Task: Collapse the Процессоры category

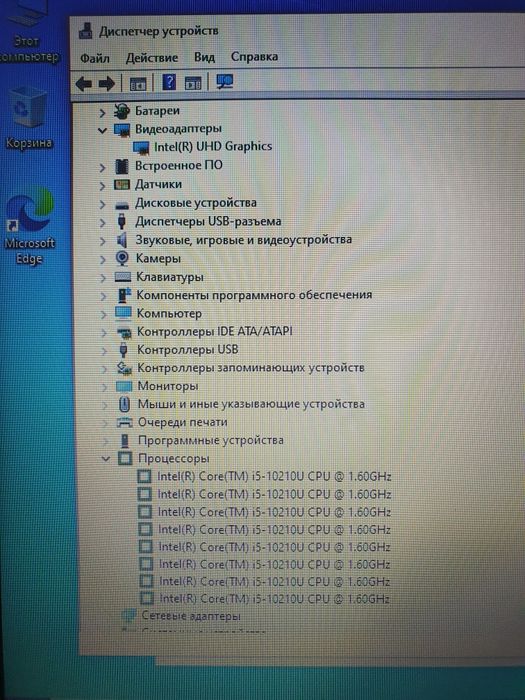Action: (105, 458)
